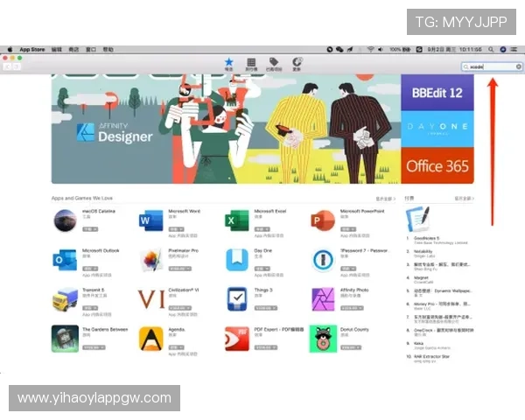Open the Apple menu in the menu bar
Image resolution: width=525 pixels, height=420 pixels.
coord(10,49)
